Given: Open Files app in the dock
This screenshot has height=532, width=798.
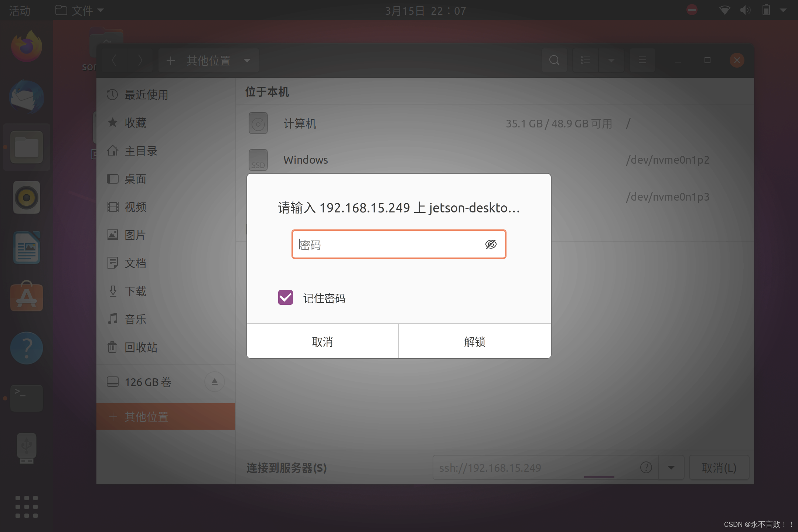Looking at the screenshot, I should click(27, 147).
